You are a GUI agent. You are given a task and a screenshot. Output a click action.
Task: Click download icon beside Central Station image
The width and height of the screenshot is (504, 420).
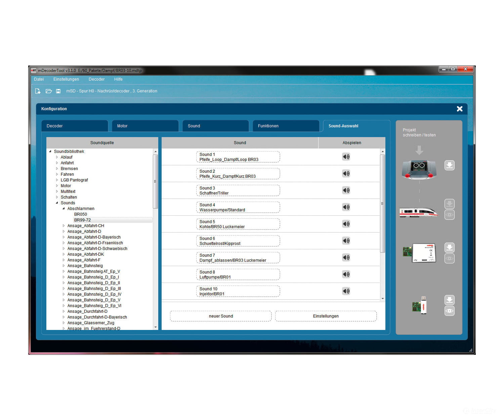click(x=450, y=165)
